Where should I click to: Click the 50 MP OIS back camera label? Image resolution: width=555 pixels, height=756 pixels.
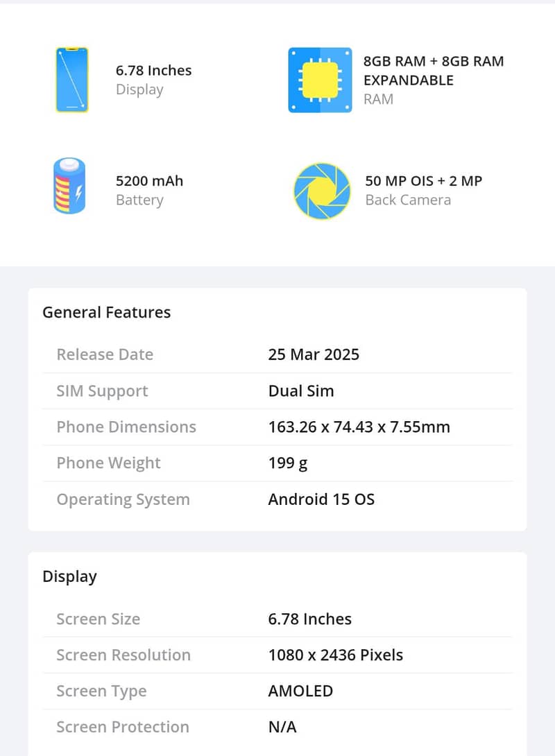coord(423,181)
